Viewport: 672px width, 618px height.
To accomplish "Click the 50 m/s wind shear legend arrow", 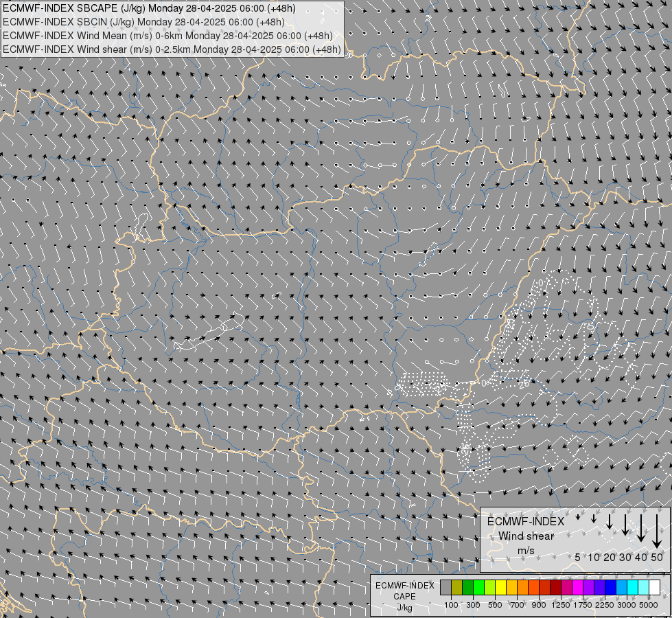I will [x=657, y=531].
